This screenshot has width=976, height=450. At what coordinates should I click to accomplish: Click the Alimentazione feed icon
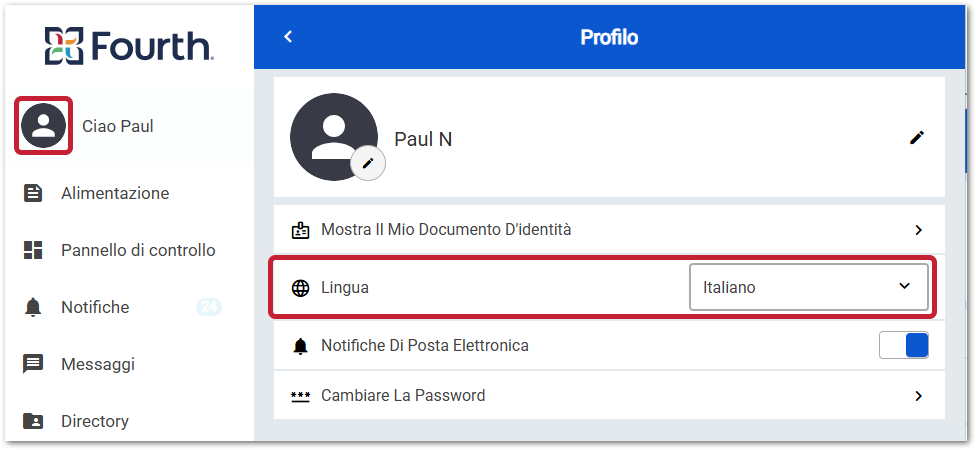[33, 193]
